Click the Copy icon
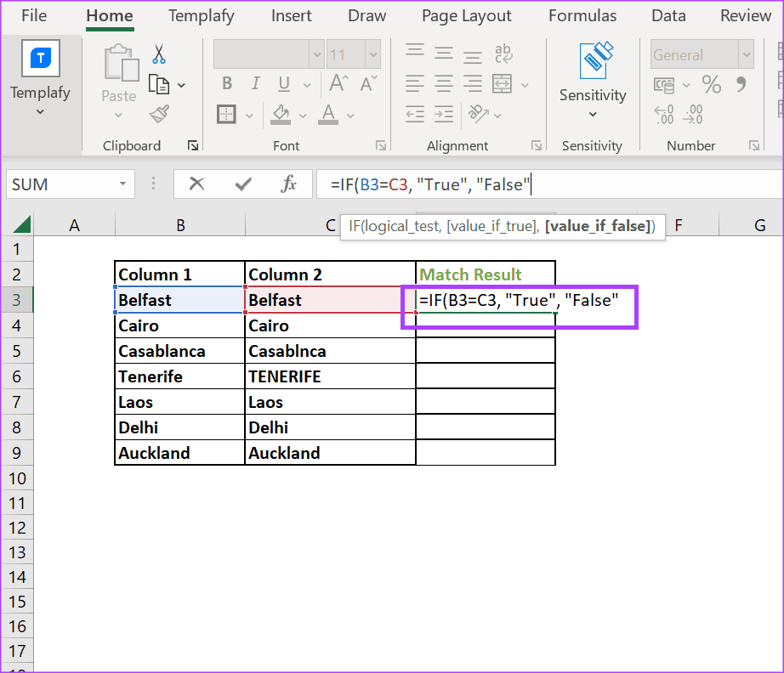This screenshot has width=784, height=673. point(159,84)
